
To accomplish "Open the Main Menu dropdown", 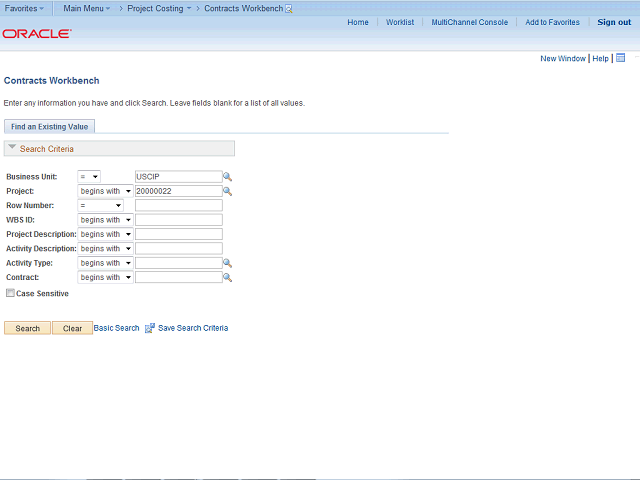I will point(87,8).
